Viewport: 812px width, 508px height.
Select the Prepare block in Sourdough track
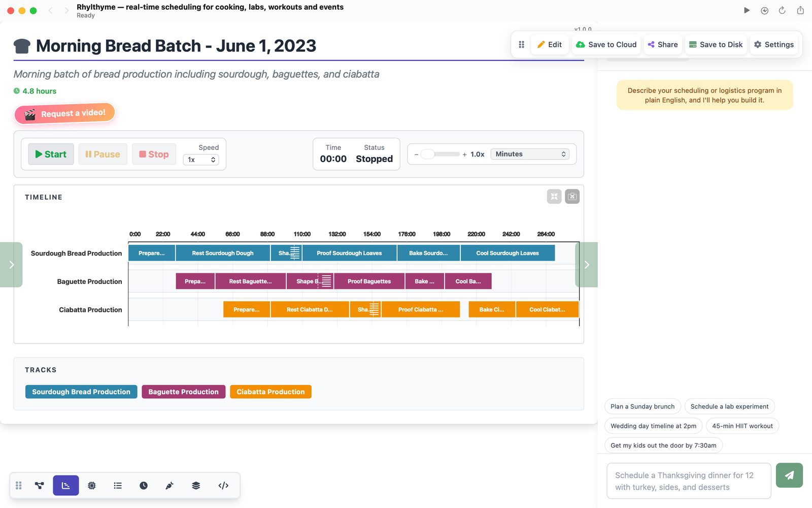click(152, 253)
